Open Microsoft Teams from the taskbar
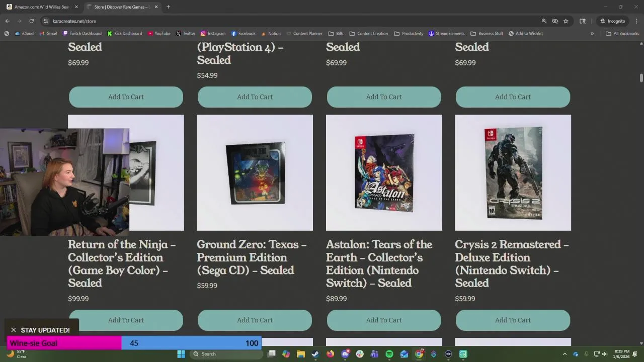 click(374, 354)
